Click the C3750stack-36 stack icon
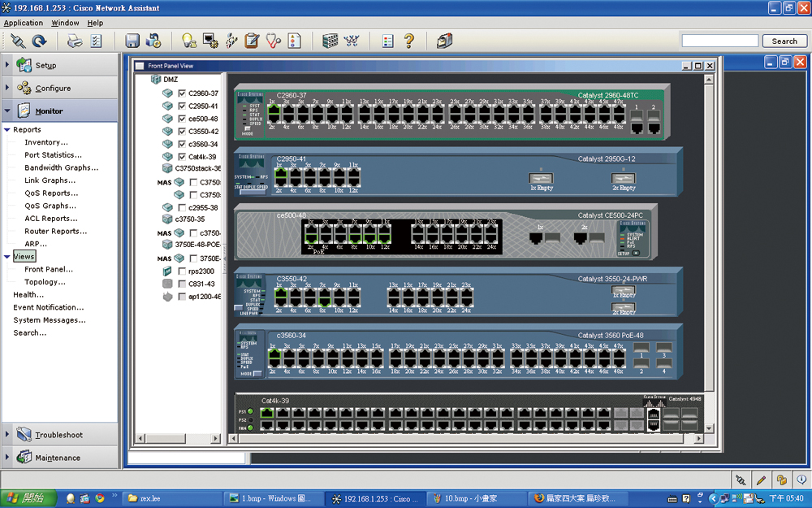The image size is (812, 508). (x=167, y=168)
